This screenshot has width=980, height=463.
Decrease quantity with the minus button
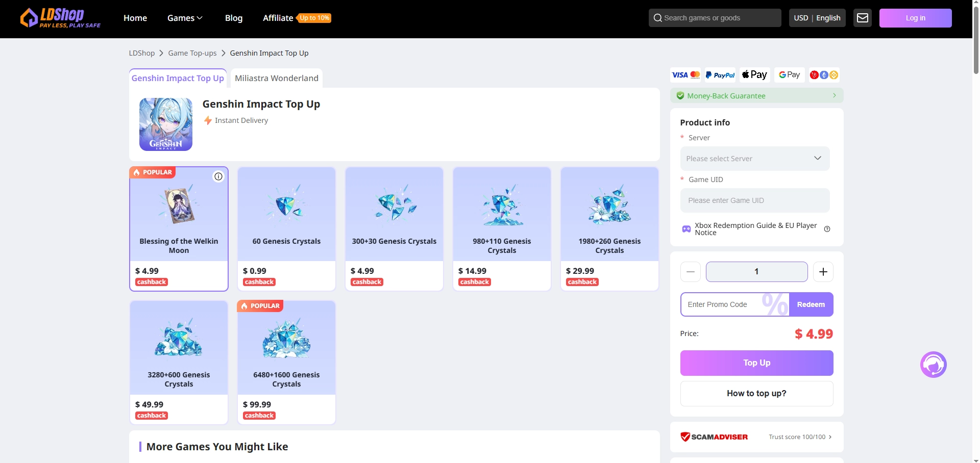691,272
